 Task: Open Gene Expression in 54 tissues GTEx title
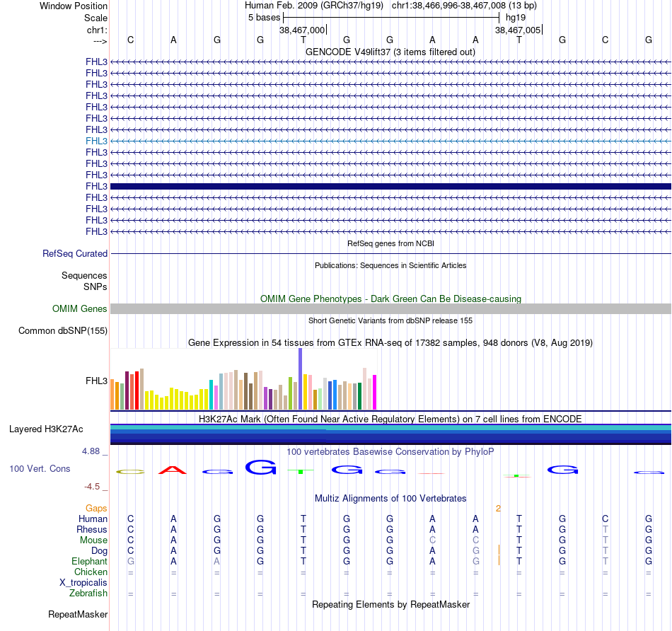click(x=390, y=342)
